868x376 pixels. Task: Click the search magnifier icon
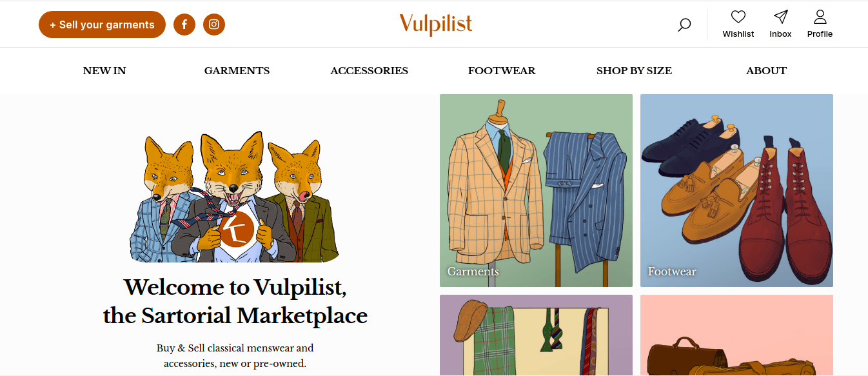tap(684, 25)
